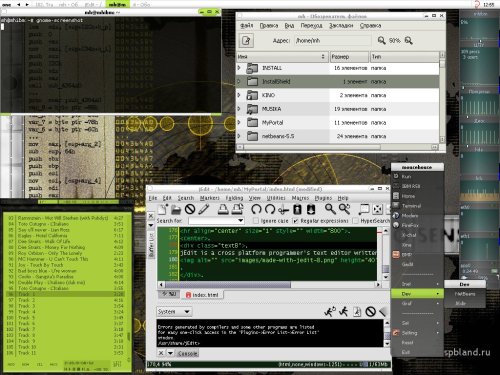The width and height of the screenshot is (500, 375).
Task: Toggle the HyperSearch checkbox
Action: 356,221
